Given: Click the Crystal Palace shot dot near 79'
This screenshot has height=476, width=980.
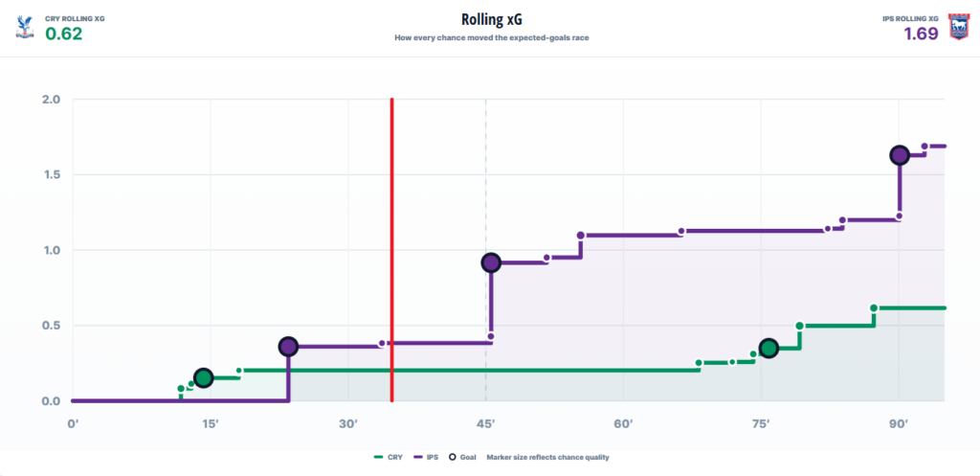Looking at the screenshot, I should [799, 326].
